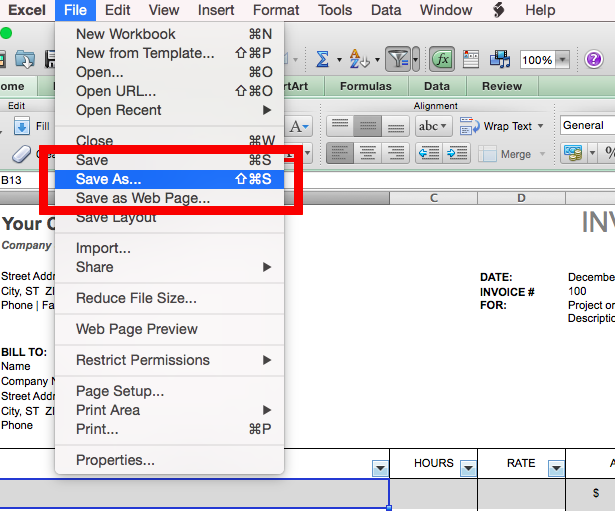The image size is (615, 511).
Task: Click the purple Help question mark icon
Action: tap(593, 60)
